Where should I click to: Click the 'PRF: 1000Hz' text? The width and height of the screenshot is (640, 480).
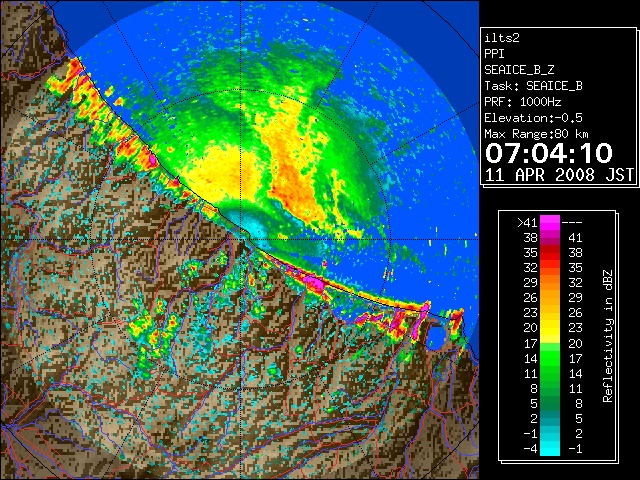click(522, 102)
